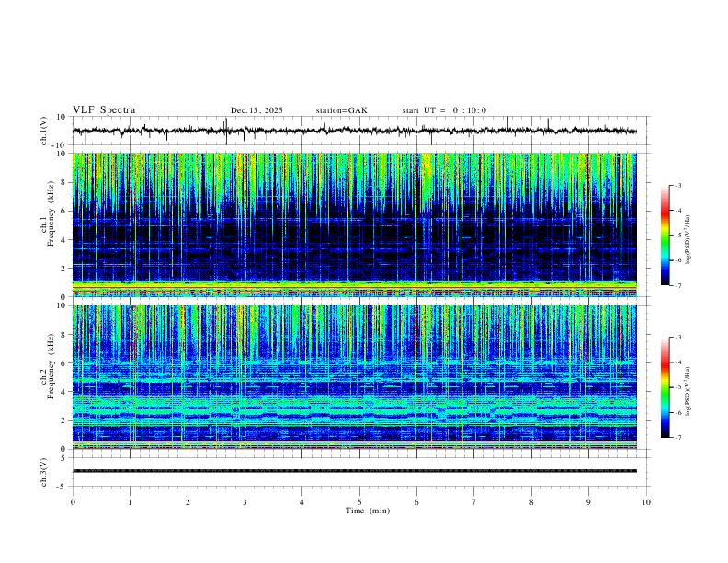Click time tick label '9' on the x-axis
Image resolution: width=728 pixels, height=563 pixels.
tap(588, 502)
